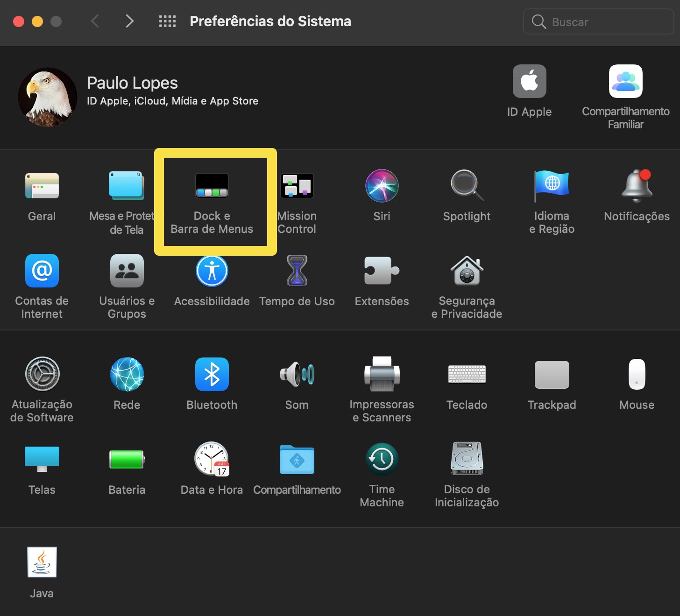
Task: Open Compartilhamento Familiar settings
Action: pyautogui.click(x=625, y=82)
